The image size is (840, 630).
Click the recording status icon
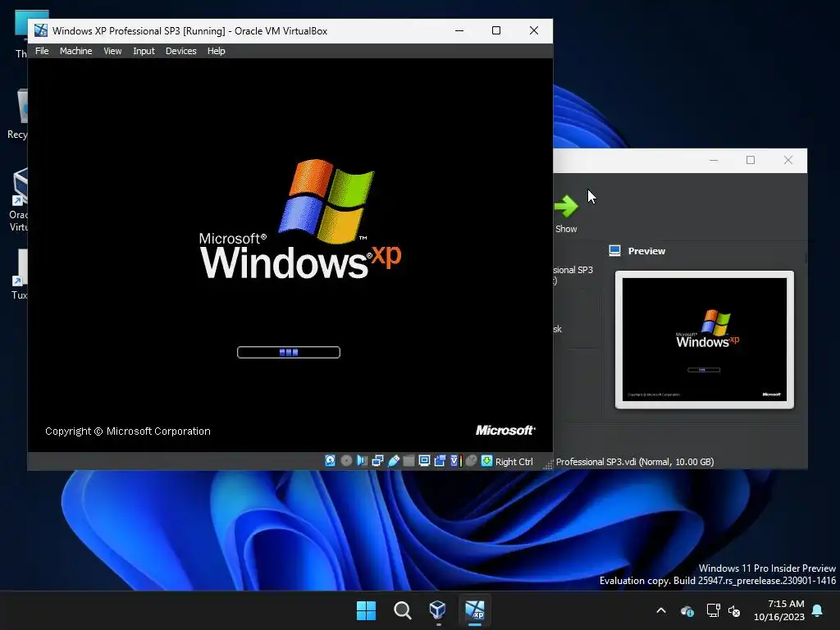point(440,461)
